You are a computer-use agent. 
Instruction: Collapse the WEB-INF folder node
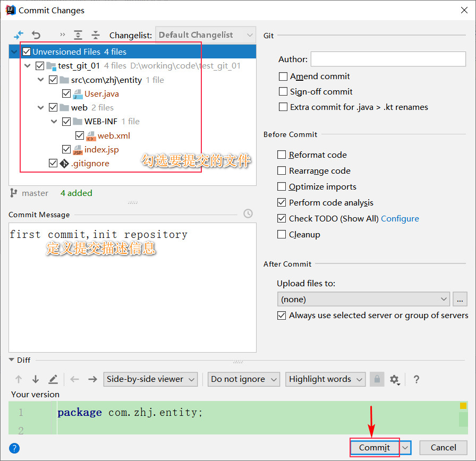click(x=54, y=122)
